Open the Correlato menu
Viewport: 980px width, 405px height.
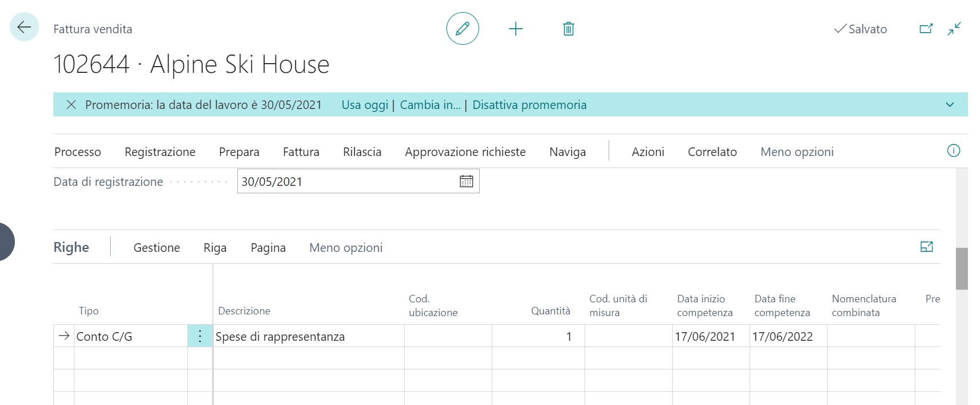712,152
